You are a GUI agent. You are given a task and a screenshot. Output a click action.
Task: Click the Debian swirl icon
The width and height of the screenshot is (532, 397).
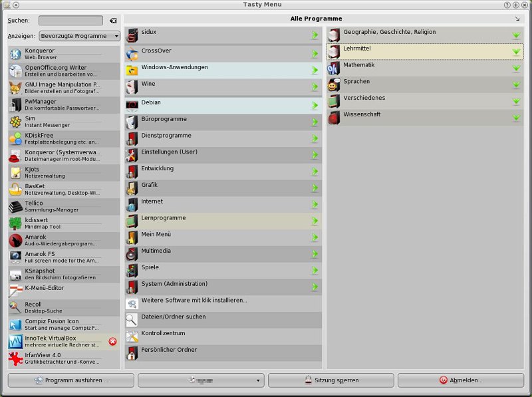(x=132, y=106)
